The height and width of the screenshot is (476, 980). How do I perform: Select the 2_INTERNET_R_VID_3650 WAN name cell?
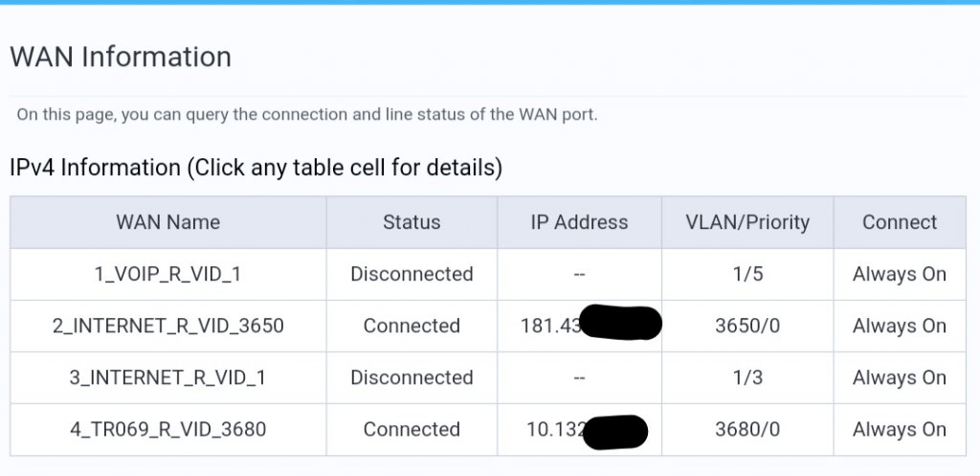167,326
